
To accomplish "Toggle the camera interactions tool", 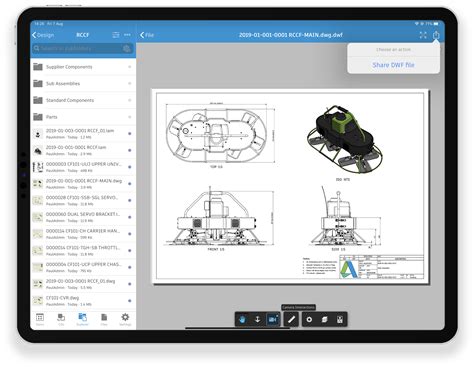I will click(x=273, y=319).
